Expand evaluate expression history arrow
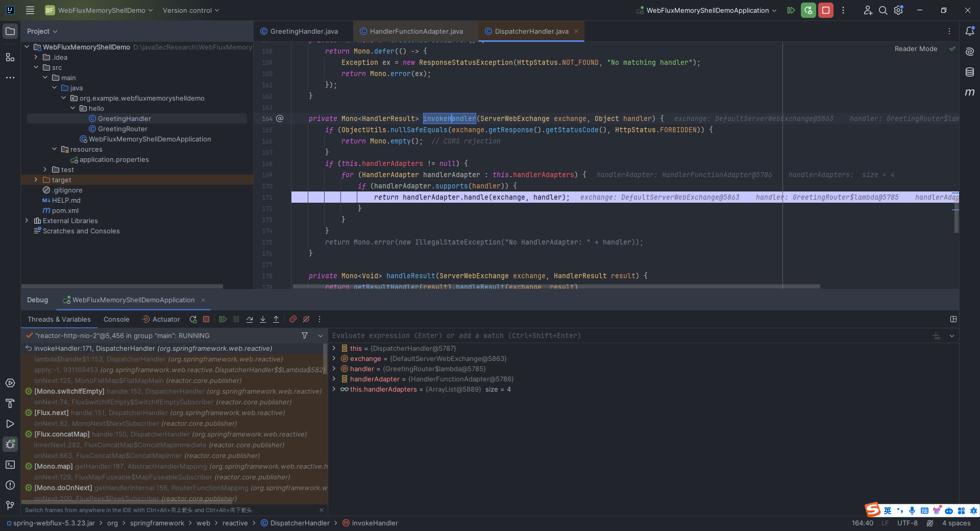 tap(952, 336)
